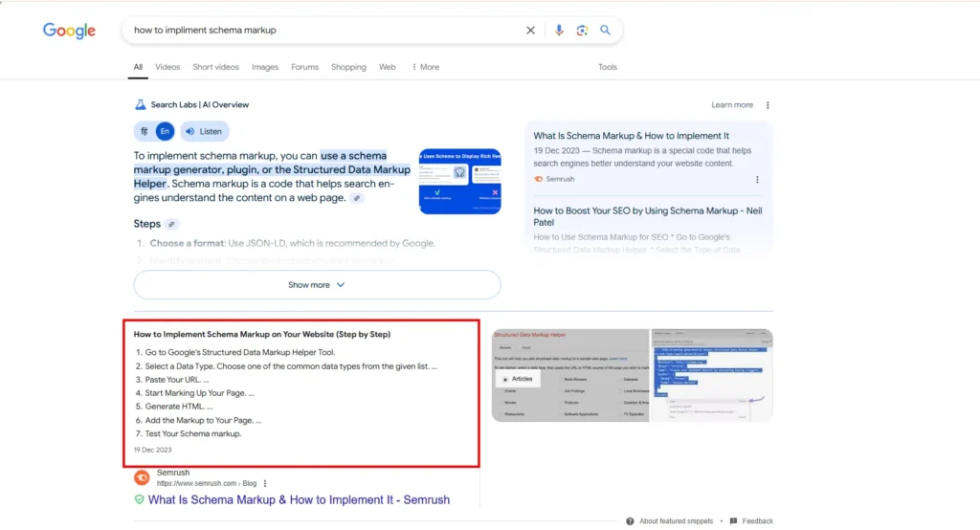
Task: Open the code snippet thumbnail image
Action: (712, 375)
